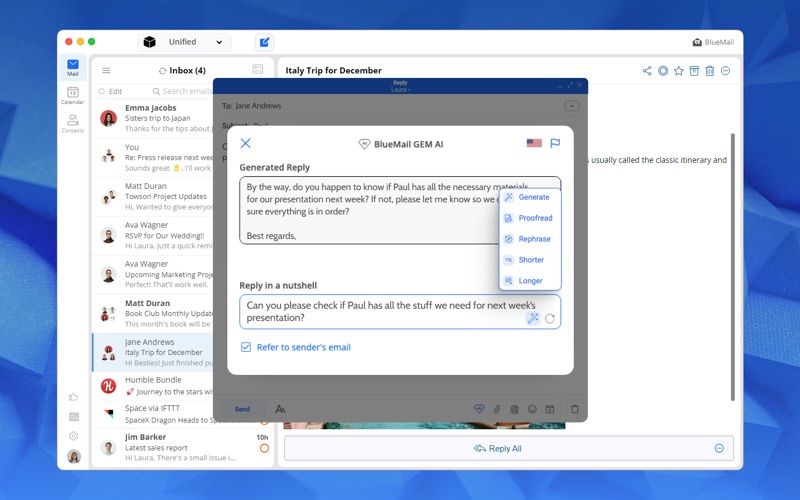The width and height of the screenshot is (800, 500).
Task: Click the Reply All button
Action: tap(497, 448)
